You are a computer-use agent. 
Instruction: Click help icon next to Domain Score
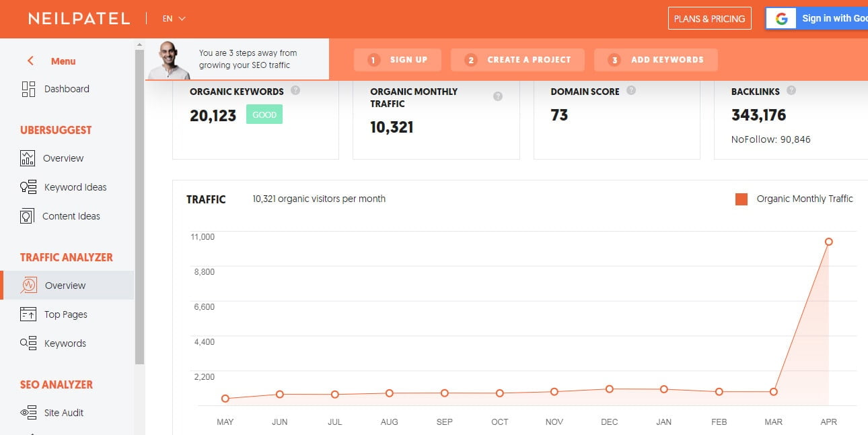coord(631,91)
